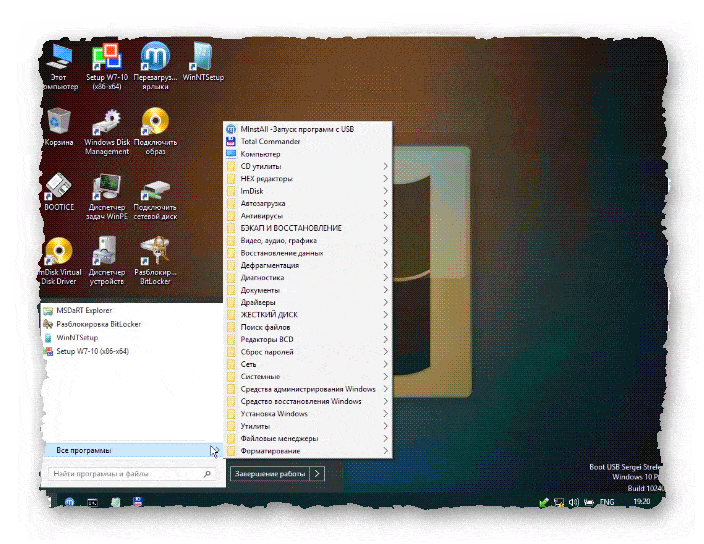The width and height of the screenshot is (704, 544).
Task: Click the Total Commander floppy taskbar icon
Action: click(x=138, y=501)
